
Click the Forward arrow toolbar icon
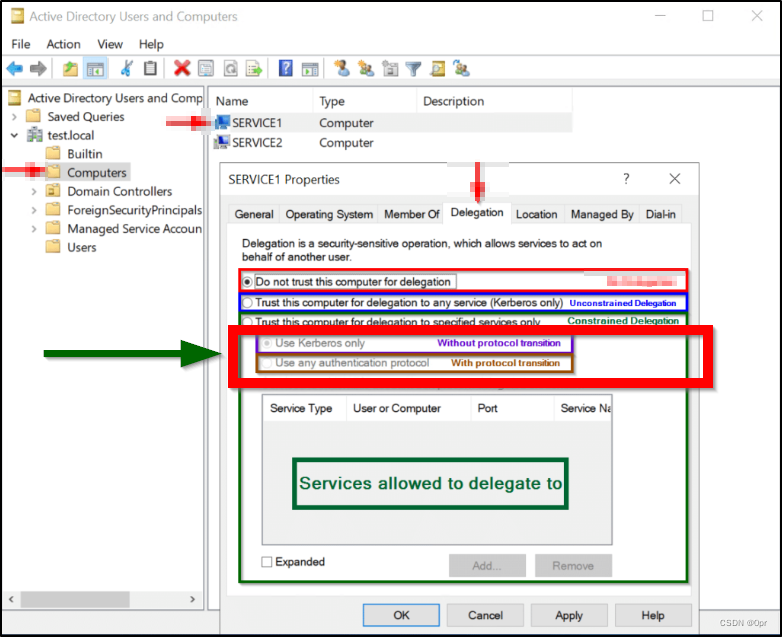click(38, 68)
